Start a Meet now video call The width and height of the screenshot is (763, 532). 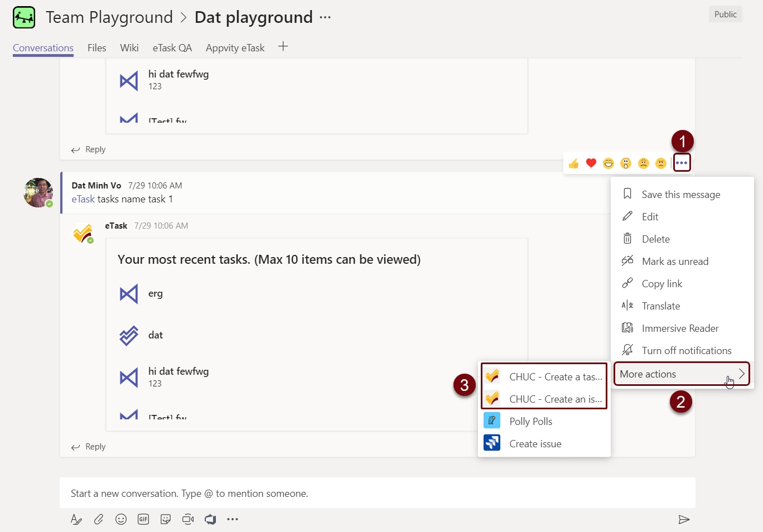(x=188, y=519)
